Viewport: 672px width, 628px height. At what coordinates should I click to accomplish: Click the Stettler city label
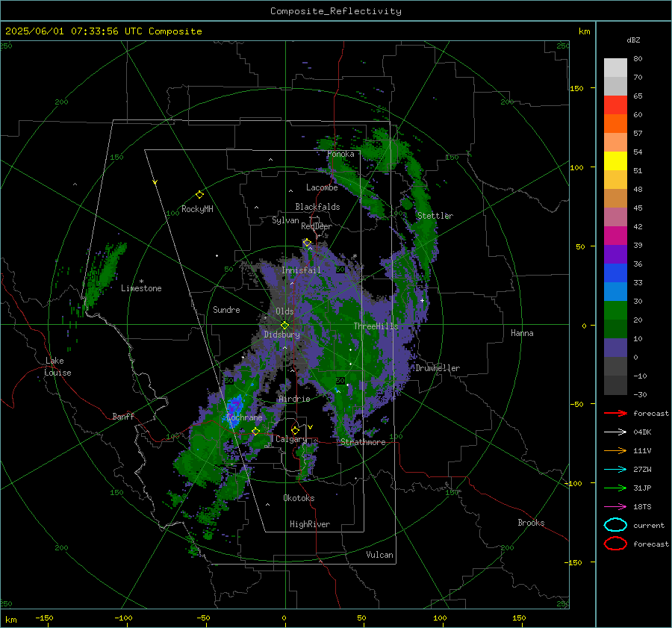[x=435, y=216]
